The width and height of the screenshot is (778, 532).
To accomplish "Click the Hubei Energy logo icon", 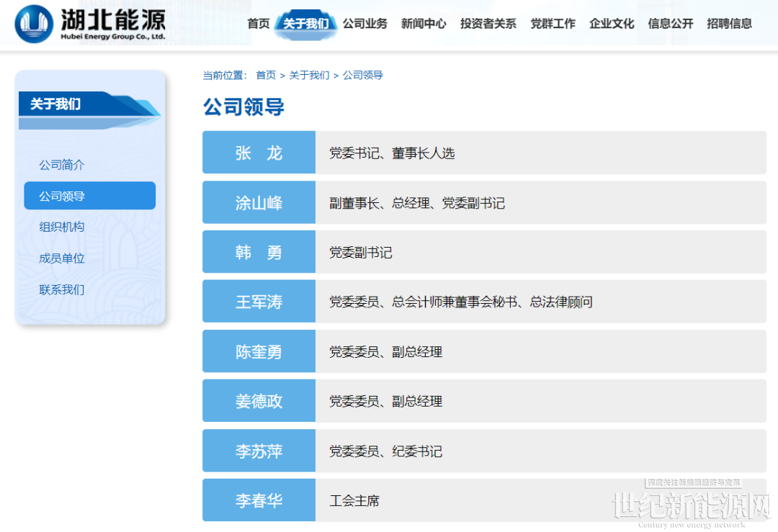I will tap(34, 24).
